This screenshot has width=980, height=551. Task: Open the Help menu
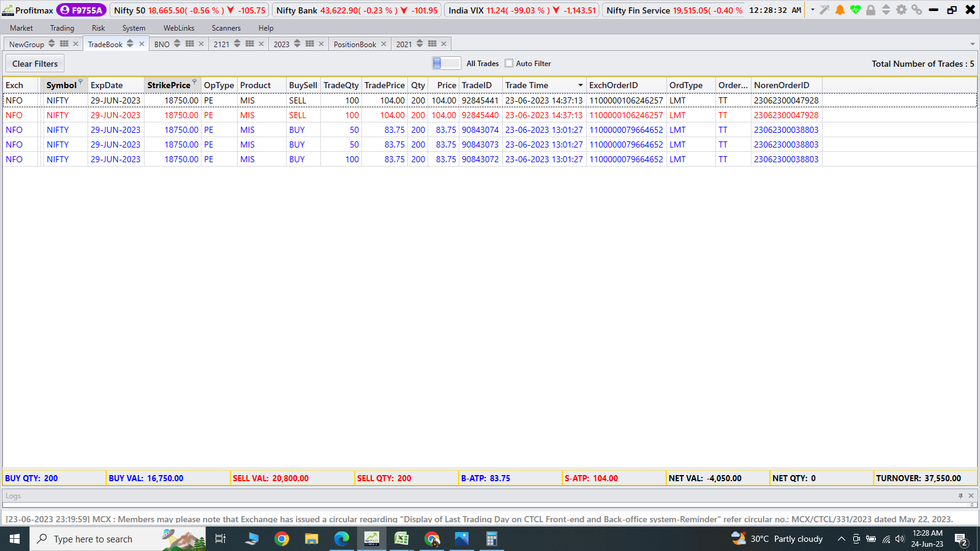tap(266, 28)
